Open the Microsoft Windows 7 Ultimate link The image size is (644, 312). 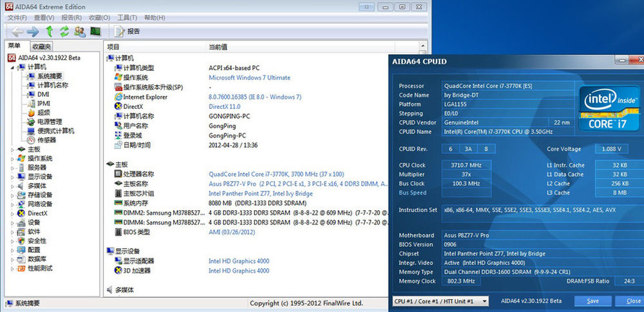point(249,78)
